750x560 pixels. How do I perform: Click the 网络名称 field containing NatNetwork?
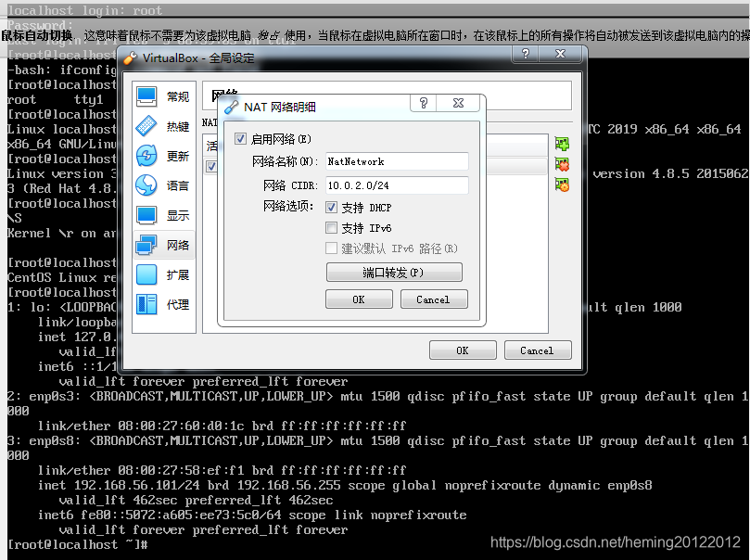click(x=397, y=161)
